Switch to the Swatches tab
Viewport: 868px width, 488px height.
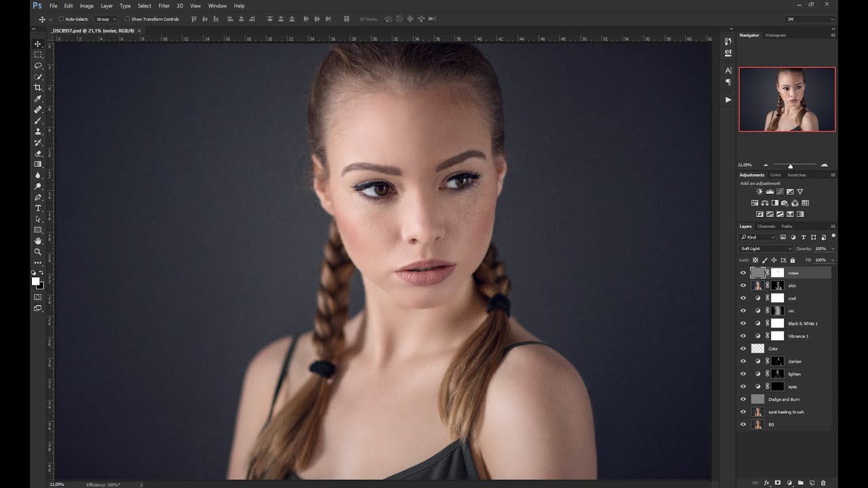click(797, 175)
